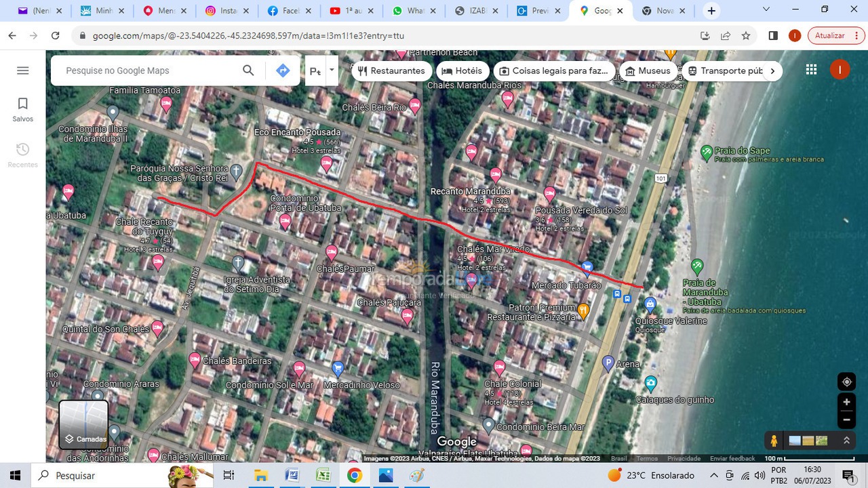
Task: Zoom in on the map
Action: click(x=846, y=402)
